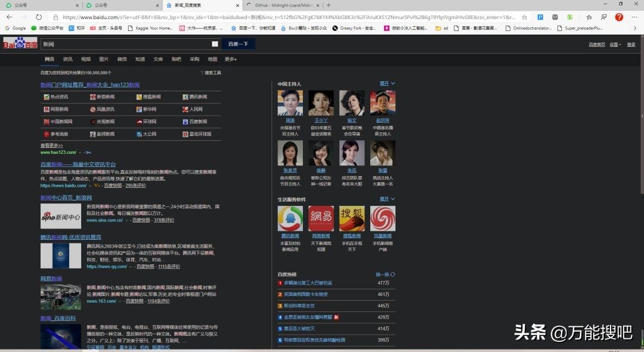
Task: Open the ad bookmarks folder
Action: coord(442,29)
